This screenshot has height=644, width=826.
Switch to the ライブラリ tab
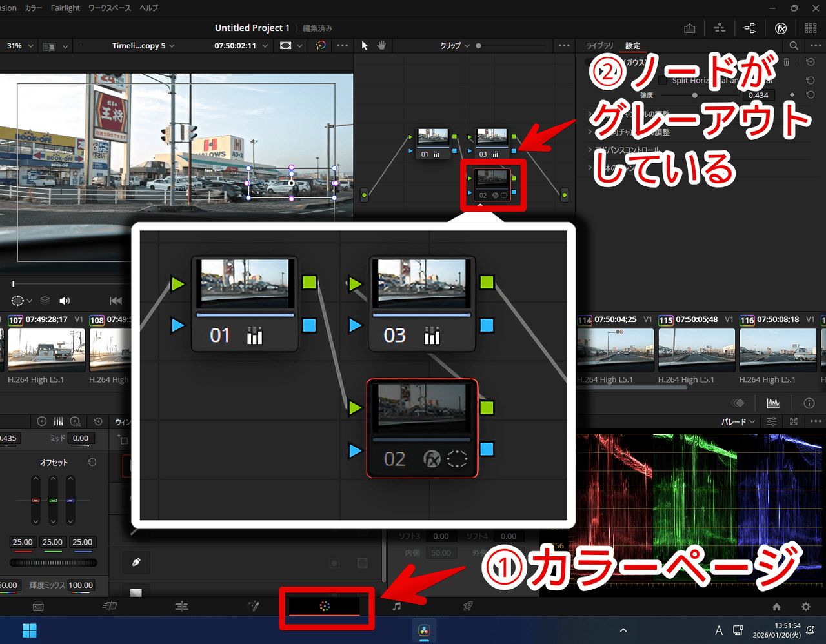click(599, 46)
